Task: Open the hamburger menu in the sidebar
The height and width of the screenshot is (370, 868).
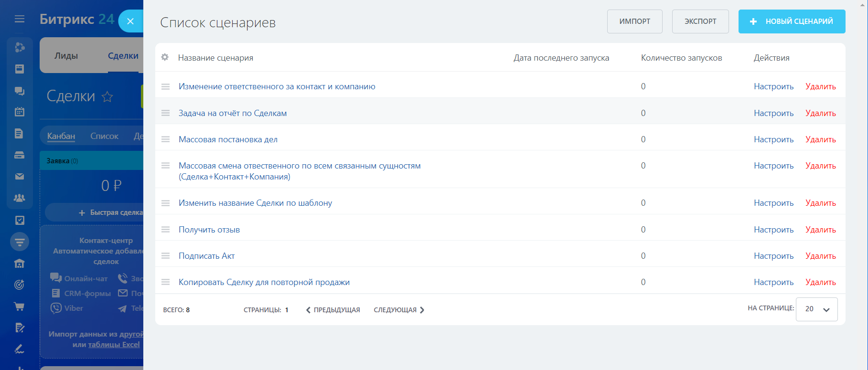Action: tap(20, 19)
